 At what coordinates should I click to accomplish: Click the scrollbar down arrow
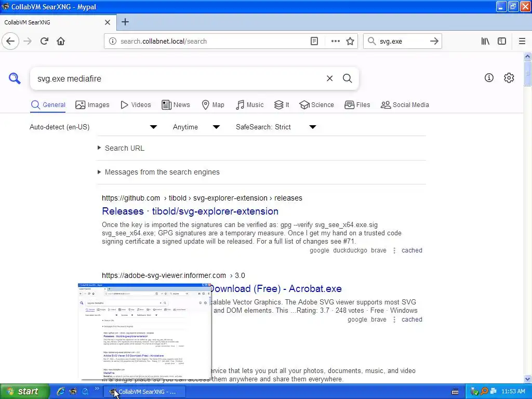pyautogui.click(x=528, y=379)
